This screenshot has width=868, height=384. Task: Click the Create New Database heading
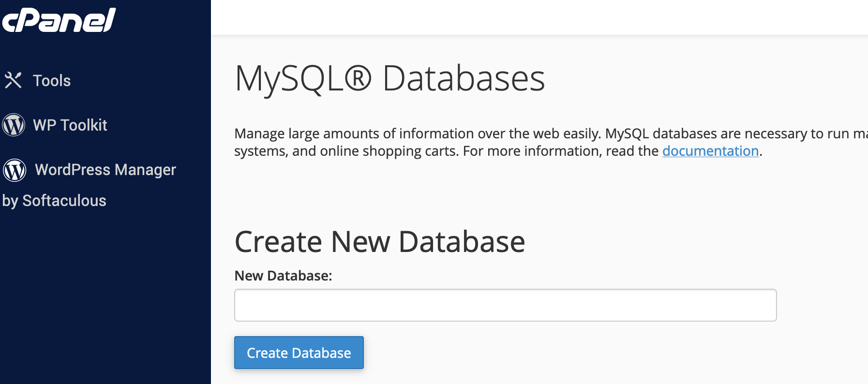[380, 241]
